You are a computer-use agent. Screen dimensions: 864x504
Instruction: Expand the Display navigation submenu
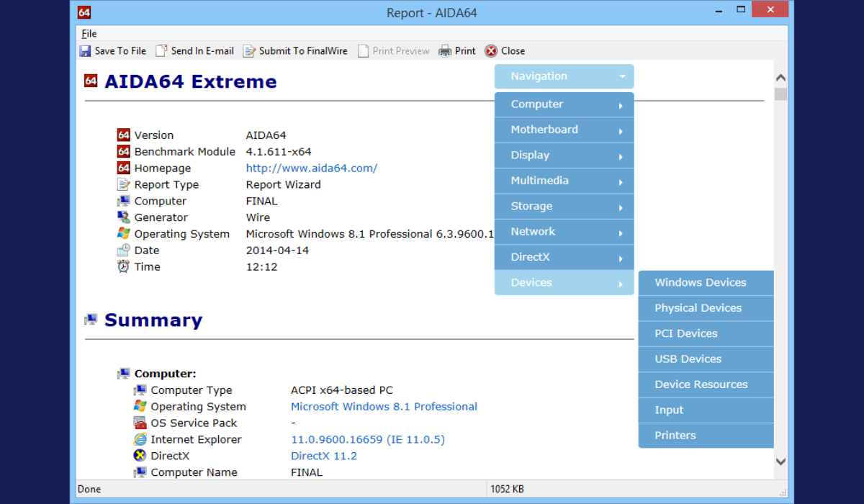pos(564,156)
